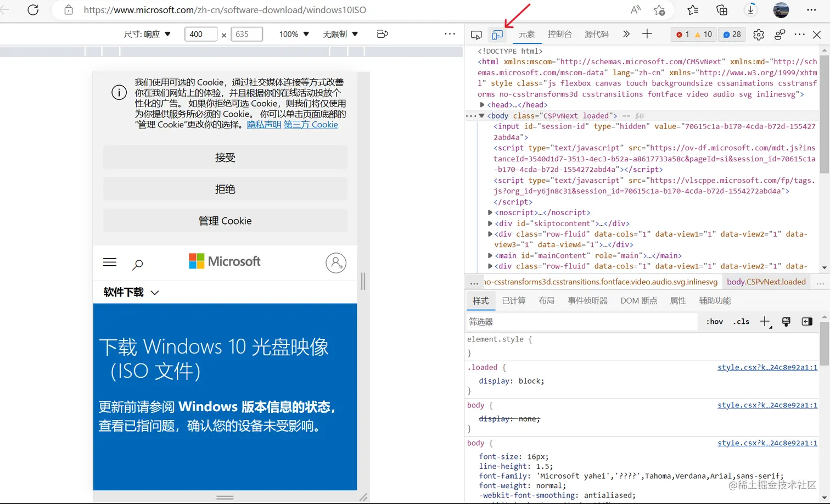This screenshot has width=830, height=504.
Task: Click the 隐私声明 link
Action: pyautogui.click(x=264, y=125)
